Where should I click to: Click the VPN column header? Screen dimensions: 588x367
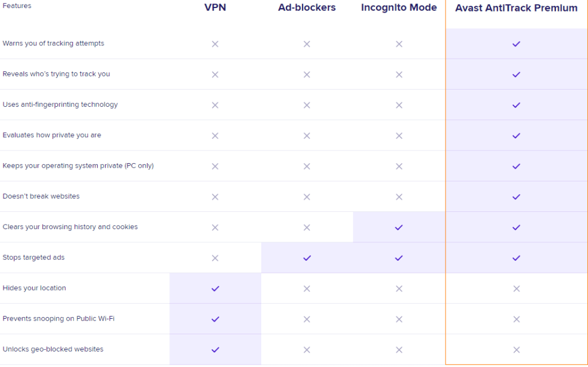click(x=215, y=7)
